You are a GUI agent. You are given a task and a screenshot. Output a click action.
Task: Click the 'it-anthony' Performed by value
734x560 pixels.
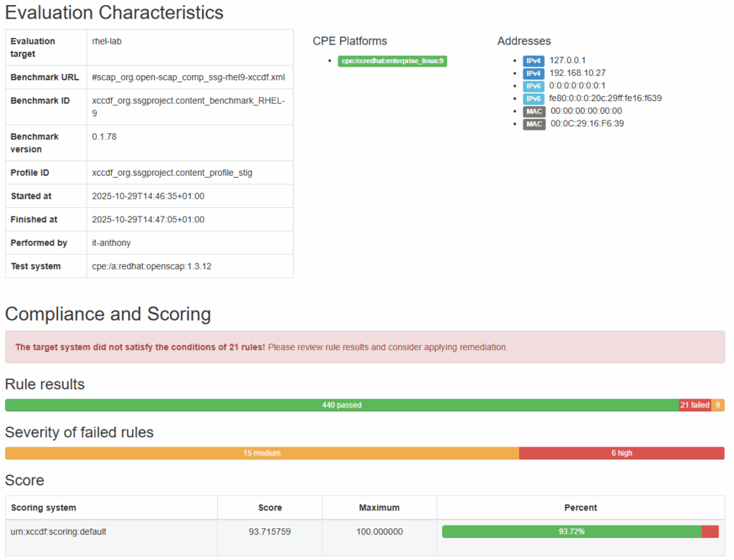112,243
